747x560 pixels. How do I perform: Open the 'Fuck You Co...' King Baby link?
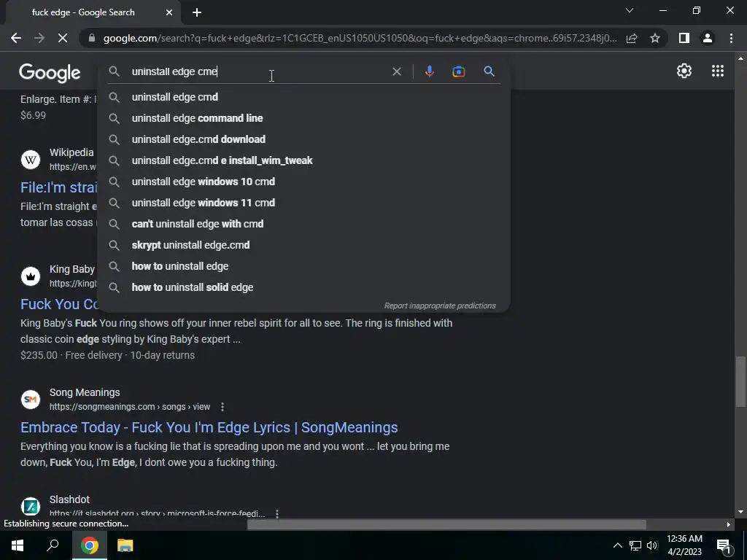coord(59,304)
